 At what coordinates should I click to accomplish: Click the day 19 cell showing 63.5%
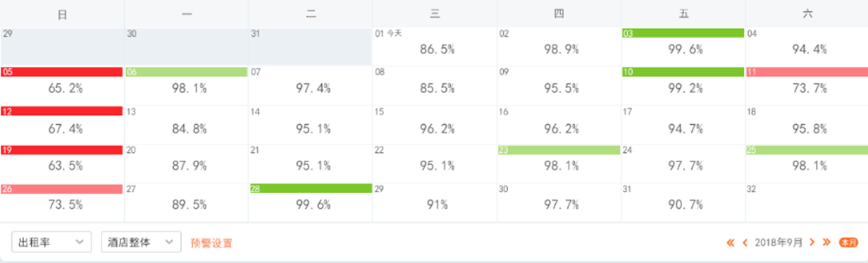(x=62, y=164)
